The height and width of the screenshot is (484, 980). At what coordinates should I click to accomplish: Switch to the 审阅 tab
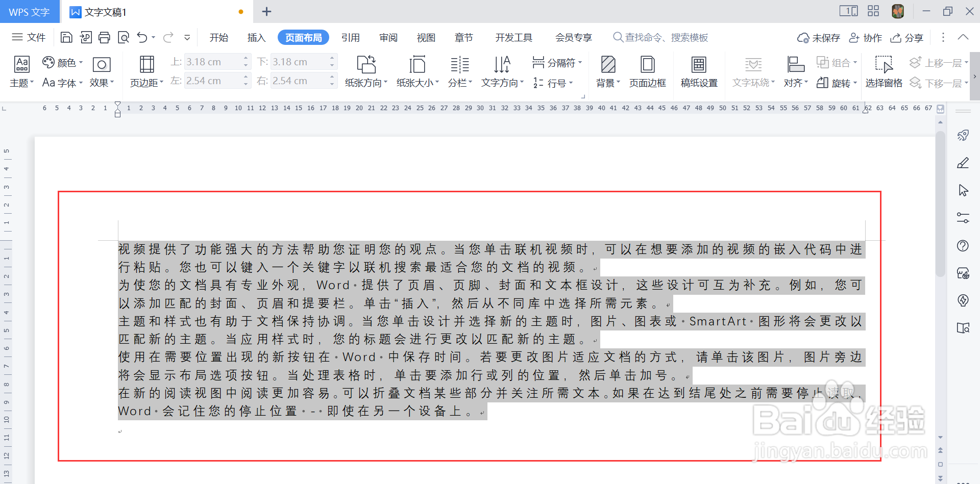click(388, 37)
